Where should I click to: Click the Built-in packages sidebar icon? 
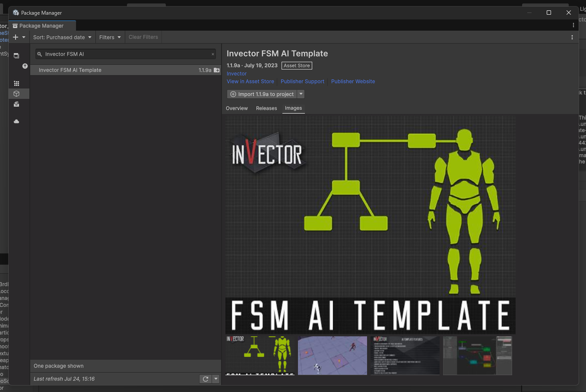[x=16, y=104]
